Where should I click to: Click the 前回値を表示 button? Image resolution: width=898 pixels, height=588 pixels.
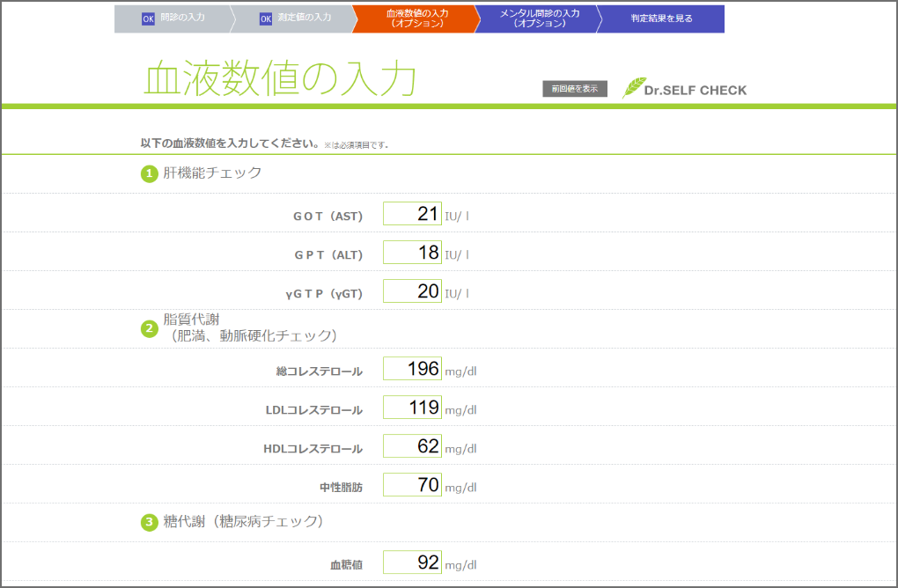(x=575, y=89)
